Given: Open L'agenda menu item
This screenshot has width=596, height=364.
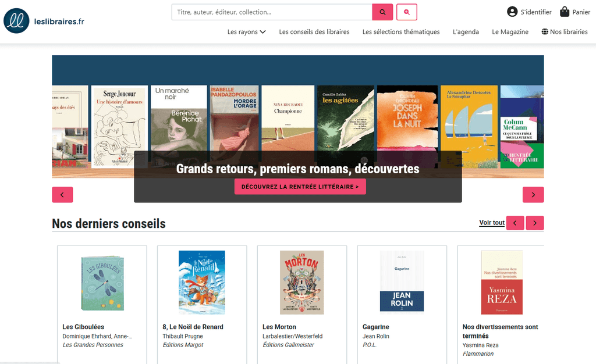Looking at the screenshot, I should click(466, 32).
